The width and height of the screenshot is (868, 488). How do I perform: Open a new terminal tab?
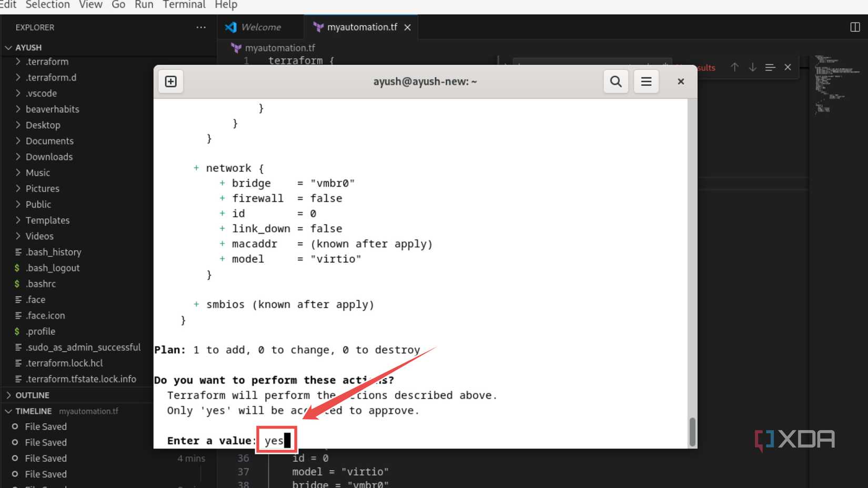[170, 81]
